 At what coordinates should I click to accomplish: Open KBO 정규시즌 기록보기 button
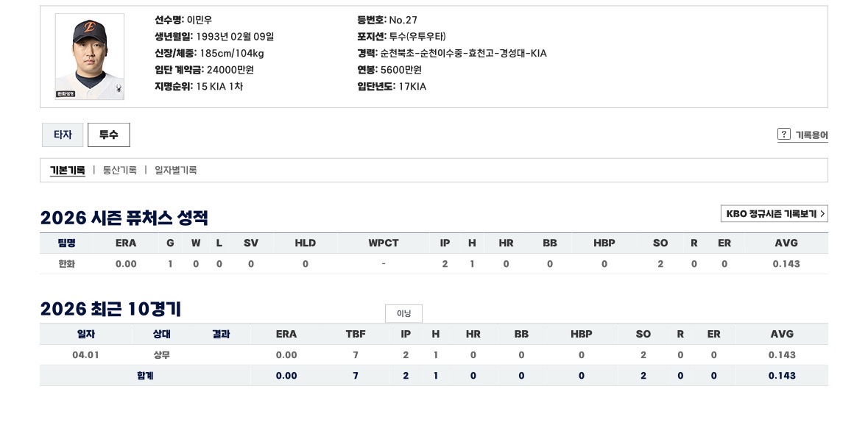click(774, 214)
